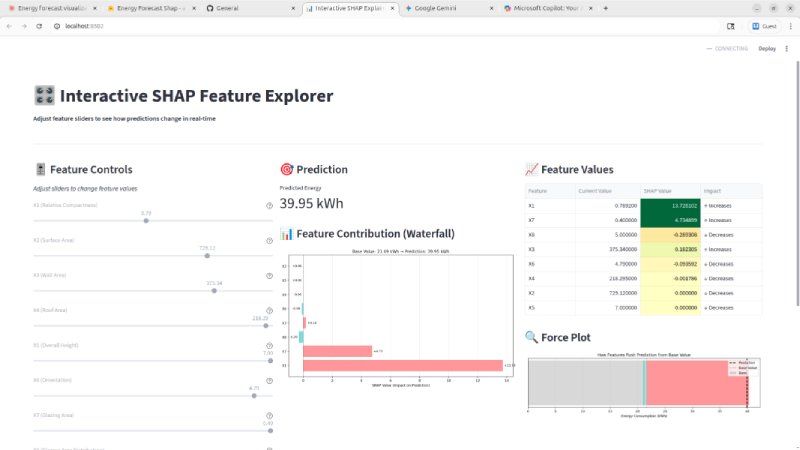Click help icon for X1 Relative Compactness
This screenshot has width=800, height=450.
[269, 206]
